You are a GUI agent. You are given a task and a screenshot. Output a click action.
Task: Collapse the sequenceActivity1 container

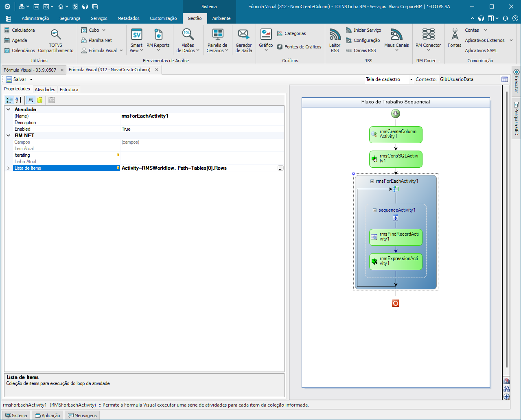pos(374,210)
